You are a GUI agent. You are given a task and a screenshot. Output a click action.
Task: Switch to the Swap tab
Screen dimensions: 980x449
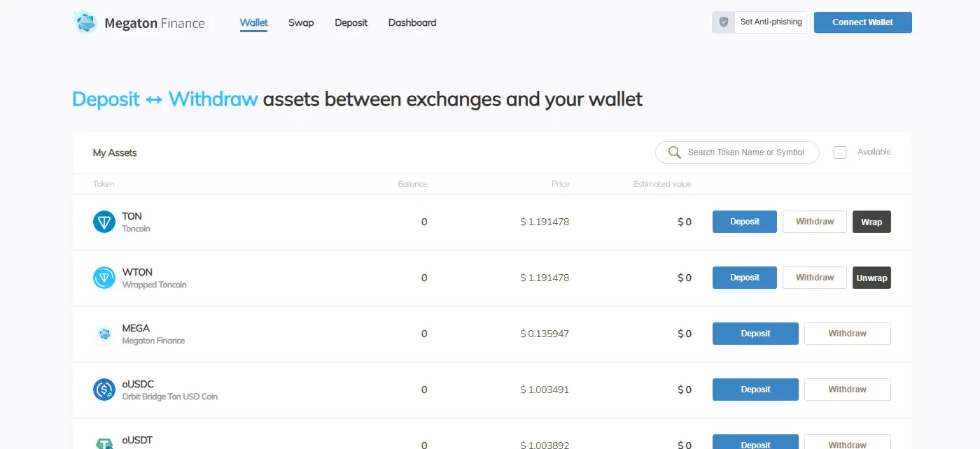coord(301,22)
